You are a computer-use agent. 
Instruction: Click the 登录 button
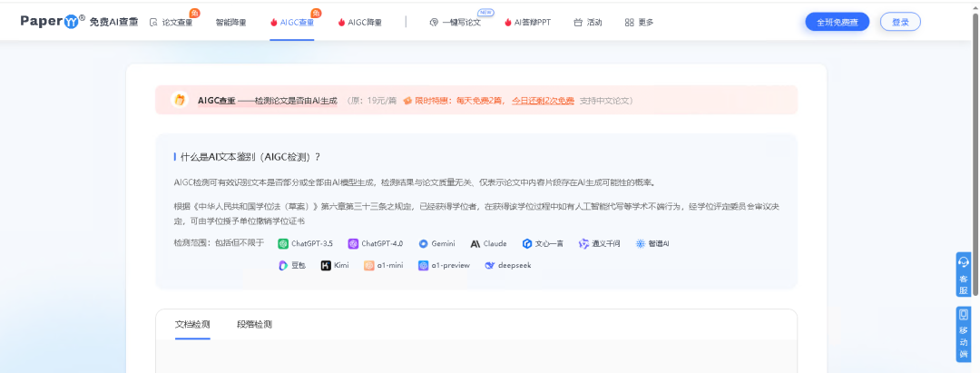(x=900, y=22)
